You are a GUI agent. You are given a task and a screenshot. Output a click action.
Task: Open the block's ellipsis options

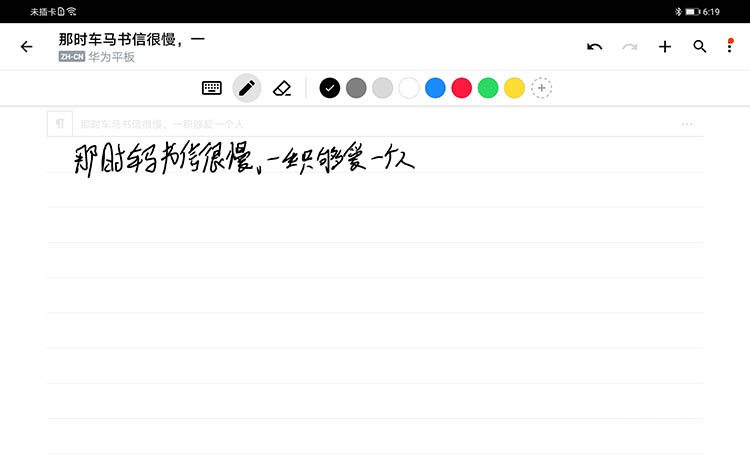coord(687,124)
